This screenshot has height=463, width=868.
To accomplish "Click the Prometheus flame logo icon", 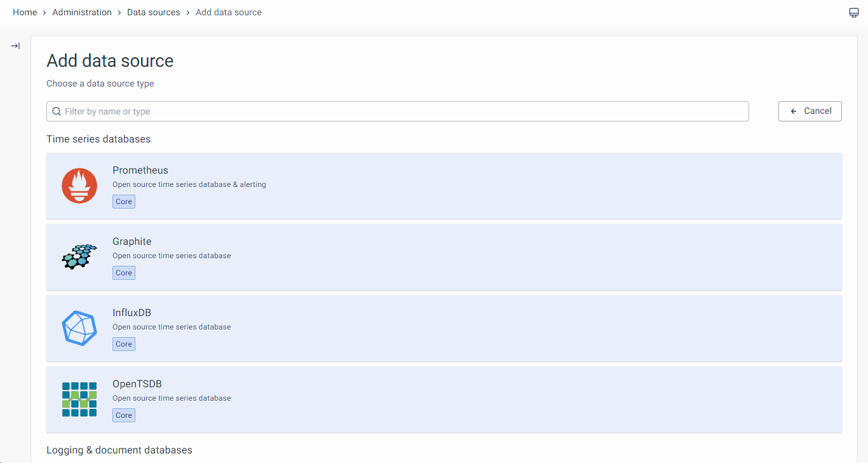I will click(x=79, y=186).
